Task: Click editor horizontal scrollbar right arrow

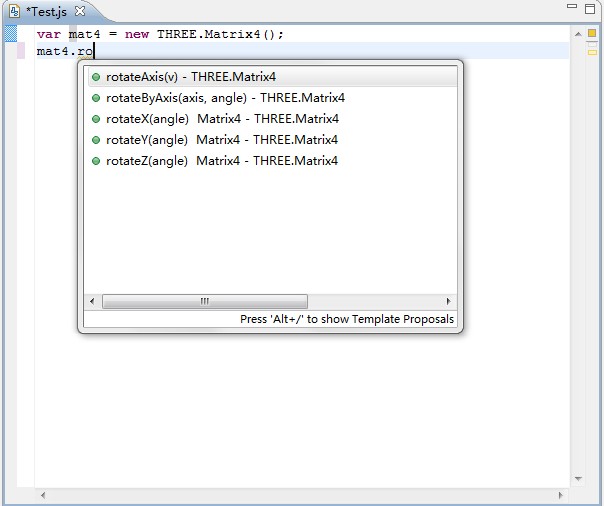Action: point(560,495)
